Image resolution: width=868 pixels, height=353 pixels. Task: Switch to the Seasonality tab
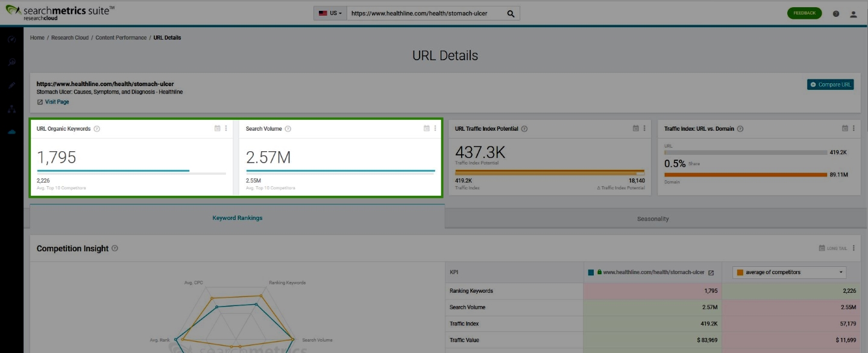(653, 219)
